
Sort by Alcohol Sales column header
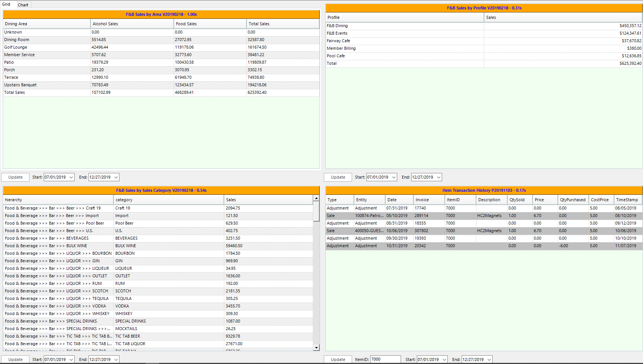[132, 24]
